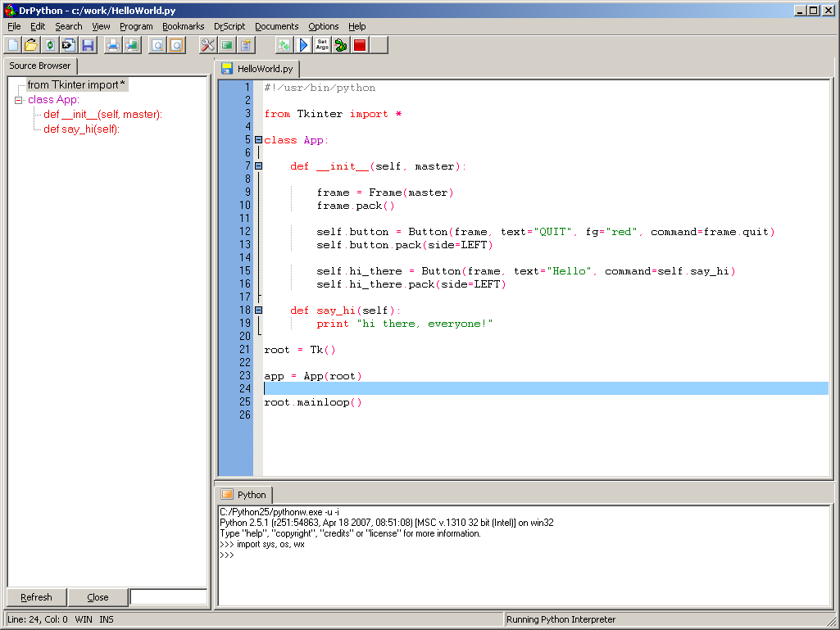This screenshot has width=840, height=630.
Task: Click the Open file folder icon
Action: pos(31,45)
